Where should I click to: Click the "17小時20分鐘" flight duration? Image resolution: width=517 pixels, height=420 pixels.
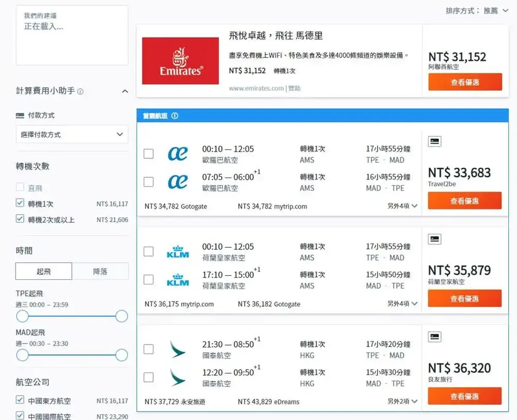point(388,344)
